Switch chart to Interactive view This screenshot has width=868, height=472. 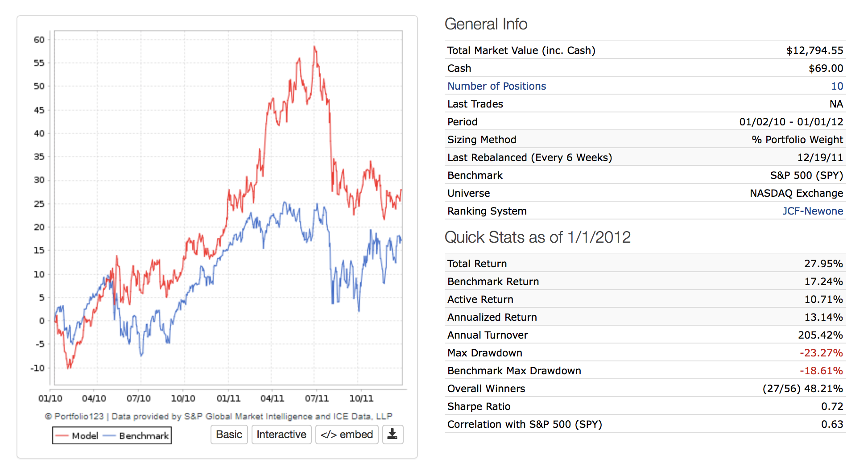(x=281, y=435)
